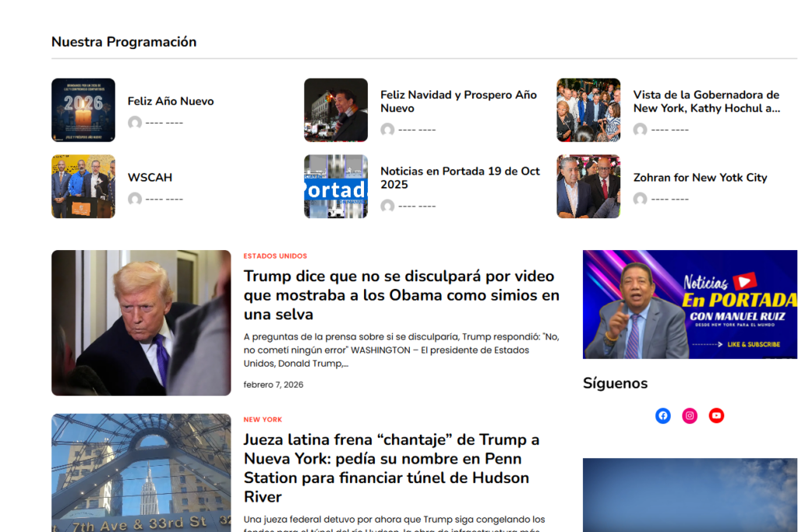Open the Trump no se disculpará headline

[401, 295]
